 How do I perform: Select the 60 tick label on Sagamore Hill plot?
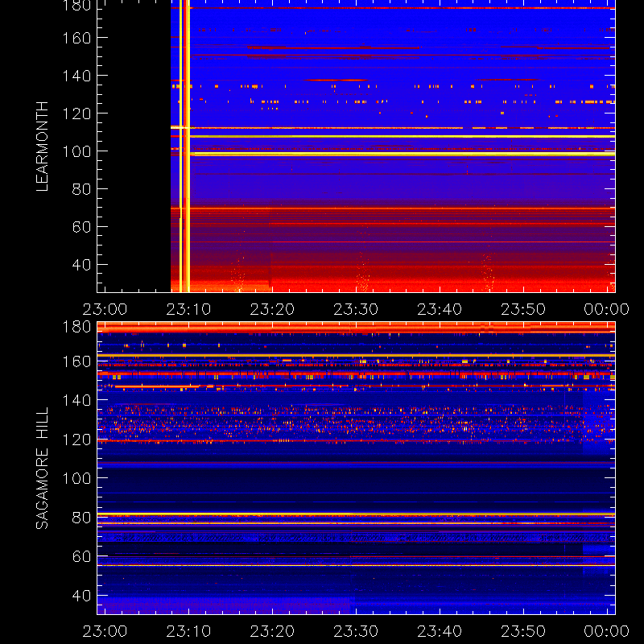pos(81,556)
